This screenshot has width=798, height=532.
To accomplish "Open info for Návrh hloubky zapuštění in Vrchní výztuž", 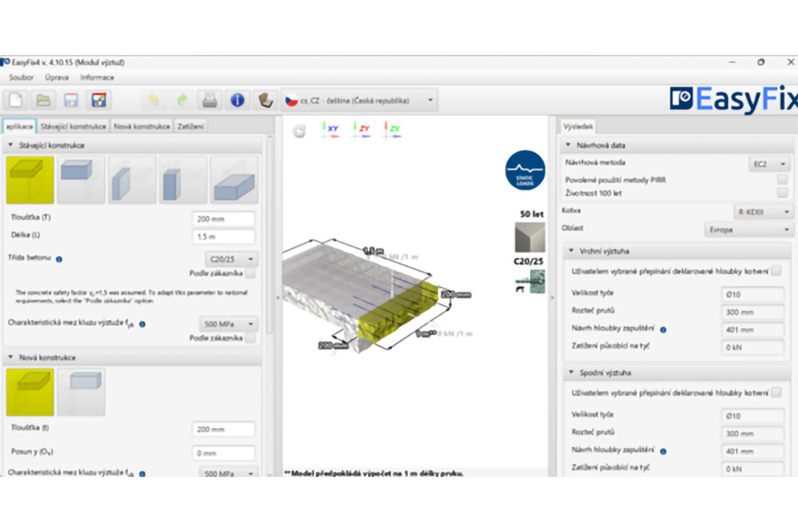I will [x=663, y=329].
